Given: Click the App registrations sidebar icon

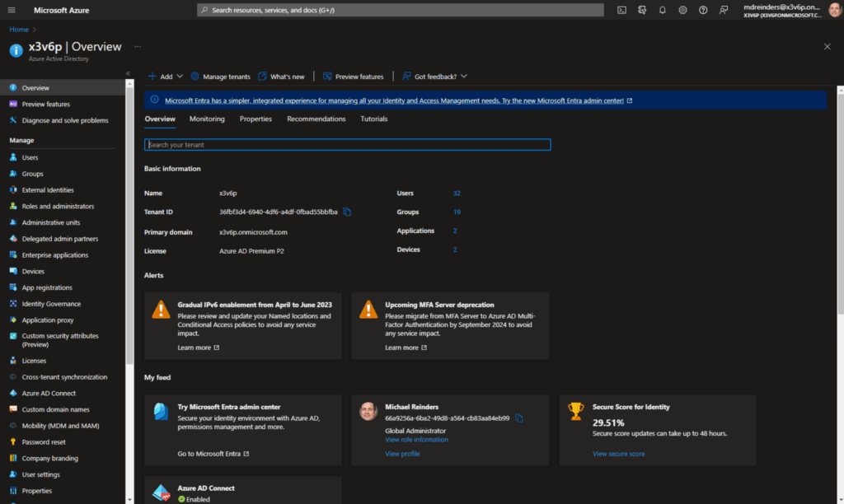Looking at the screenshot, I should (13, 287).
